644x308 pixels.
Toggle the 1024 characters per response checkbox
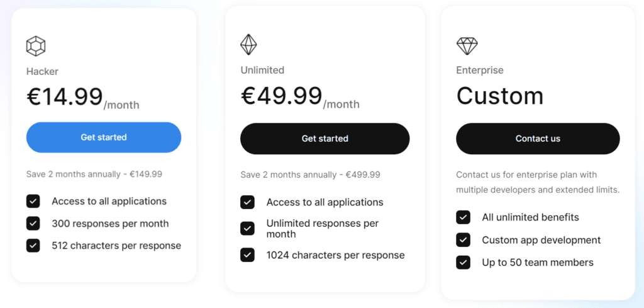(x=247, y=255)
